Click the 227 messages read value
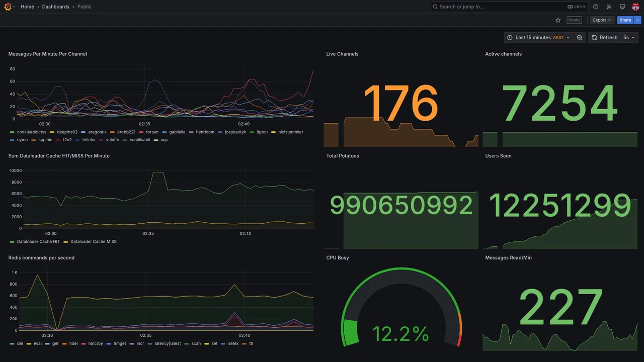 tap(560, 307)
